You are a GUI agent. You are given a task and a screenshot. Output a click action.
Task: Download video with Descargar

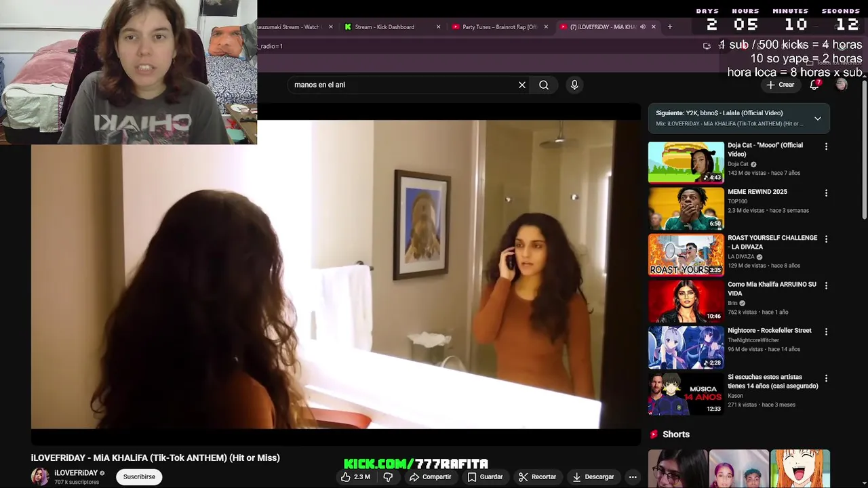(593, 476)
